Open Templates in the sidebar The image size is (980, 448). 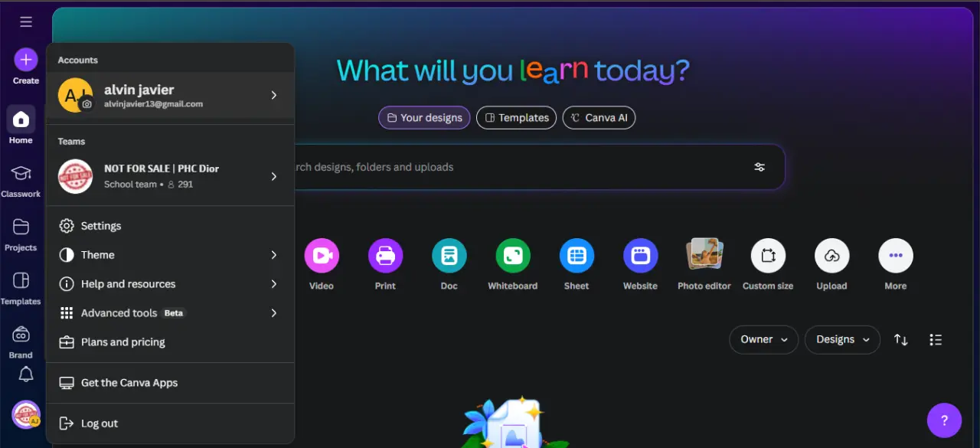[x=21, y=289]
